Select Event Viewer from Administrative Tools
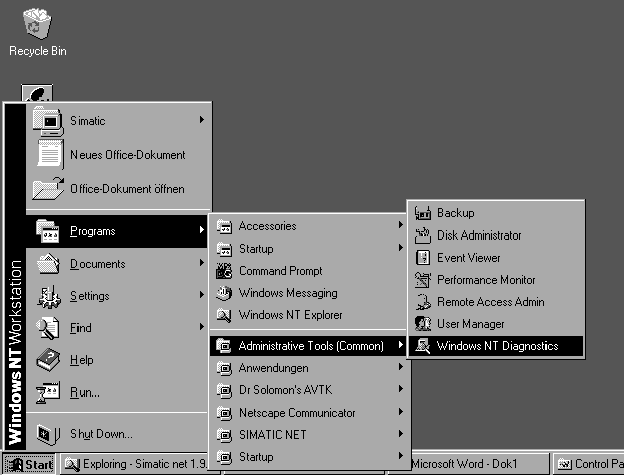624x475 pixels. coord(496,258)
